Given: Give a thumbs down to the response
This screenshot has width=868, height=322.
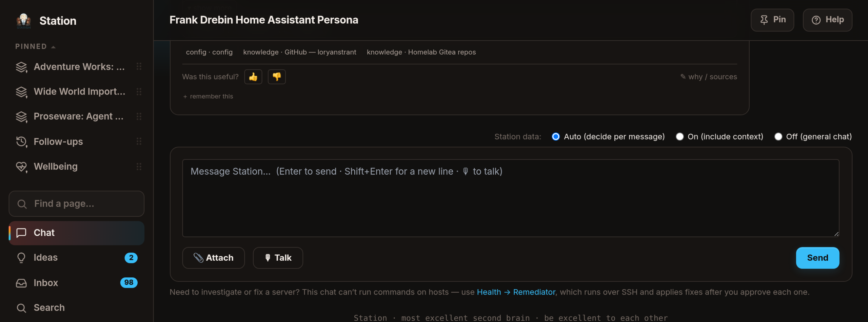Looking at the screenshot, I should click(277, 77).
